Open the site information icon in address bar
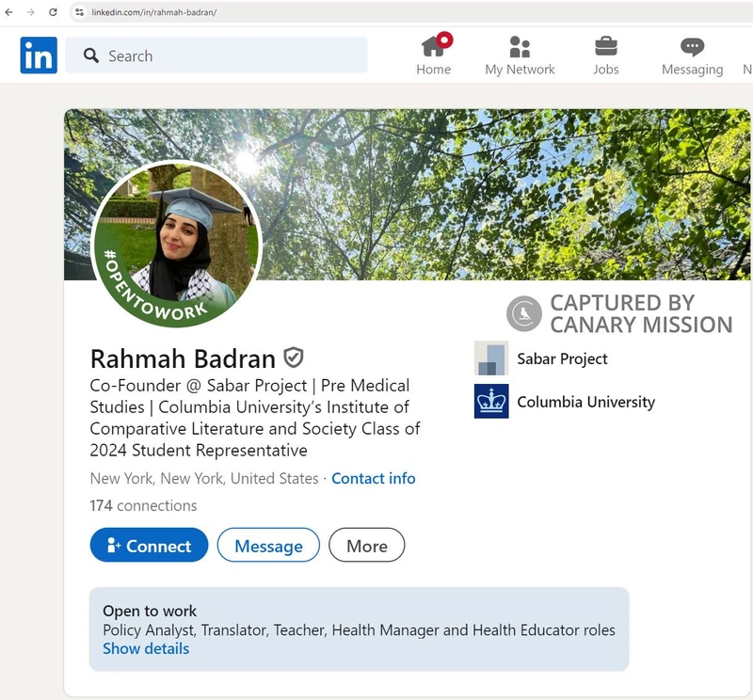The height and width of the screenshot is (700, 753). click(x=80, y=14)
